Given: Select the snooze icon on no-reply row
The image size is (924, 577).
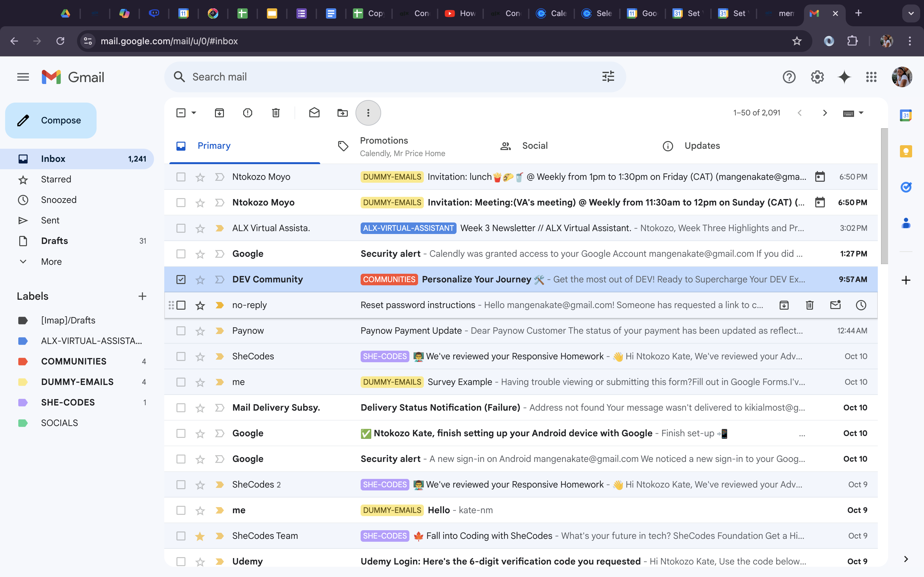Looking at the screenshot, I should click(x=861, y=305).
